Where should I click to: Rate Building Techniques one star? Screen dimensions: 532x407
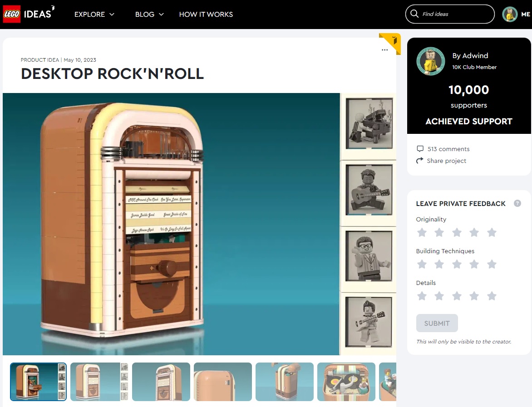pyautogui.click(x=422, y=264)
